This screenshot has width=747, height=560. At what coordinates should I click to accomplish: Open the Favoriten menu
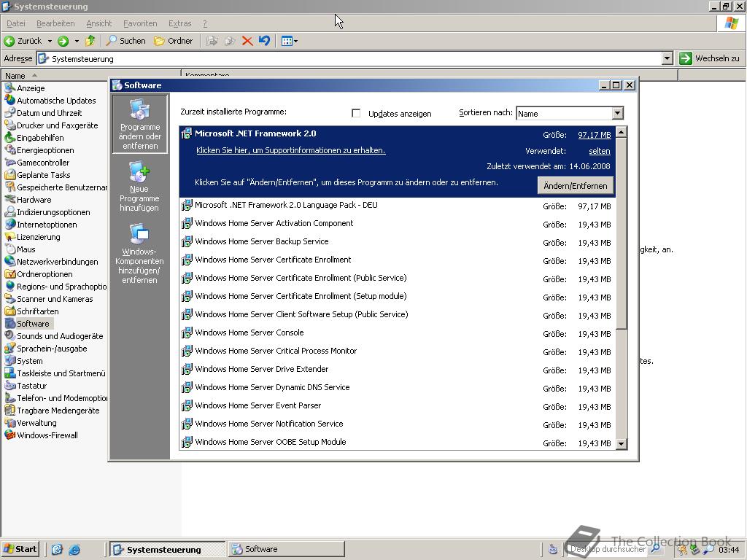pos(139,23)
